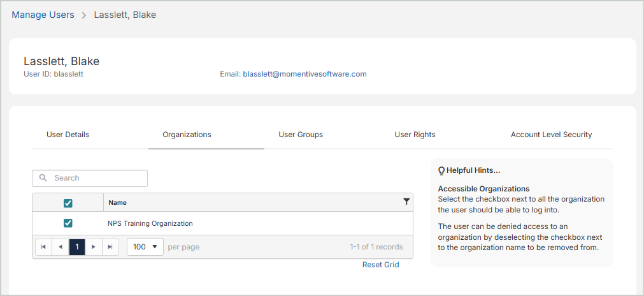This screenshot has height=296, width=644.
Task: Go to the Account Level Security tab
Action: 551,135
